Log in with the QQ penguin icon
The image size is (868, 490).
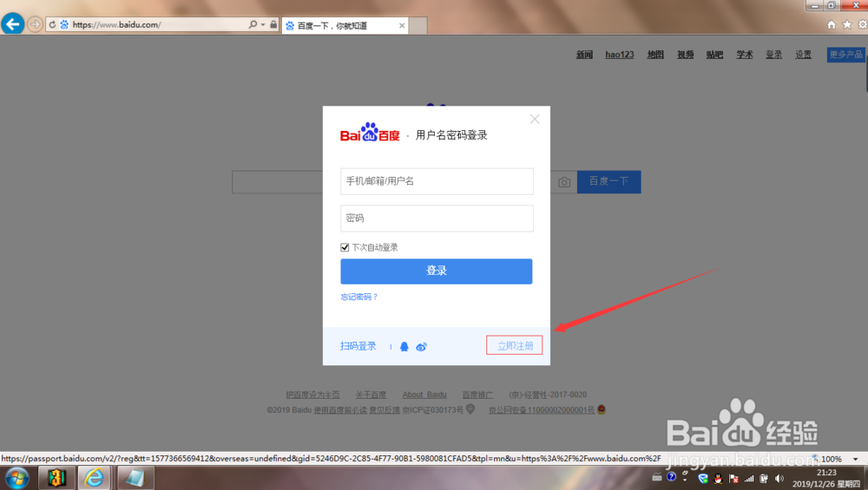coord(404,347)
